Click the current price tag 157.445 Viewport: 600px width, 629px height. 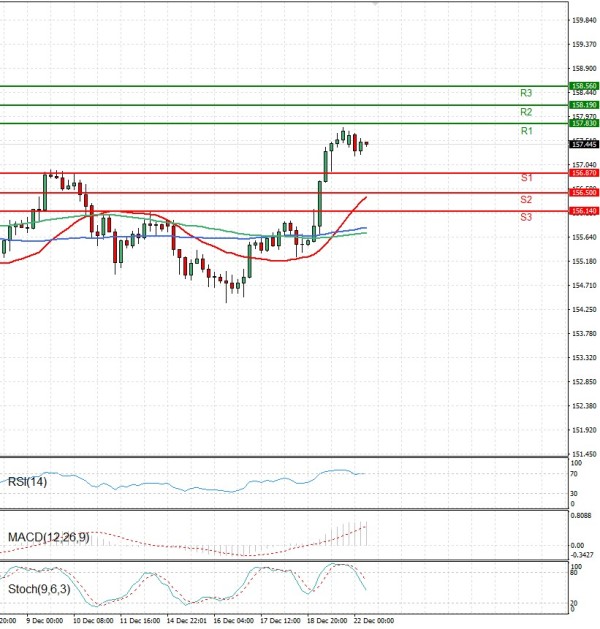(x=584, y=144)
